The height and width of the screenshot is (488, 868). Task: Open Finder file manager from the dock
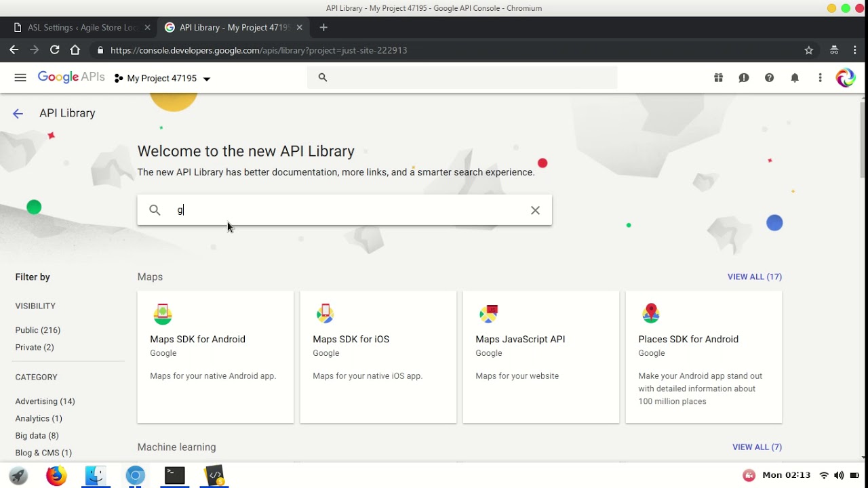point(96,476)
